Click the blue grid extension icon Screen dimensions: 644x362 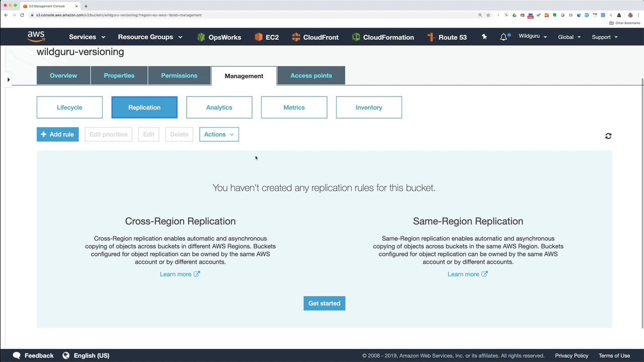coord(603,15)
